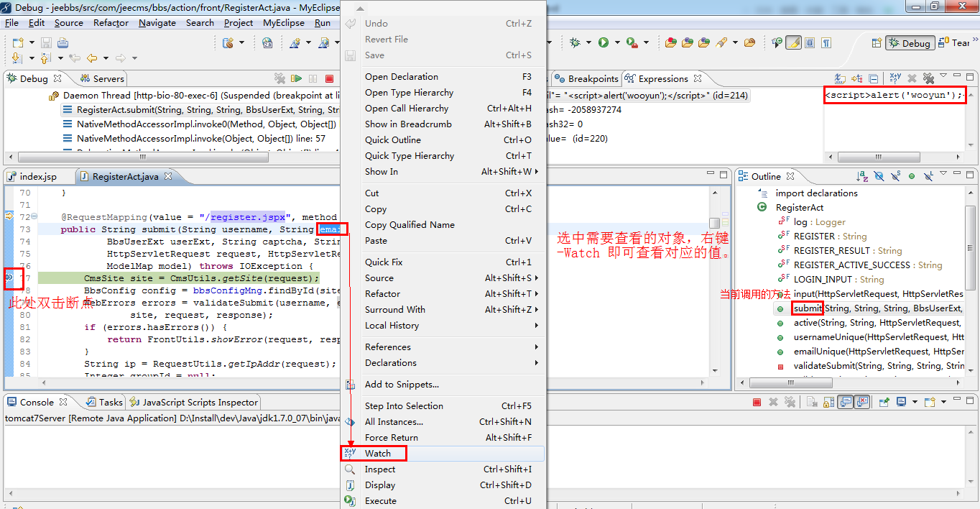
Task: Toggle Hide Non-Public Members green dot
Action: pyautogui.click(x=912, y=176)
